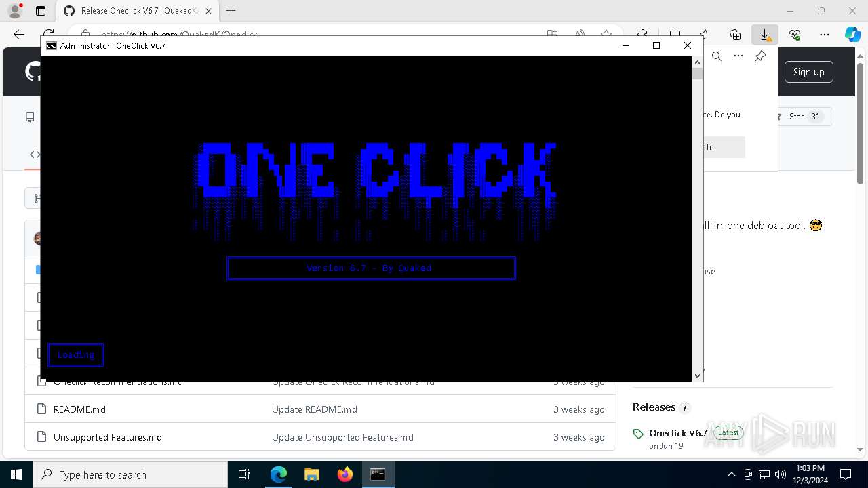Click the taskbar search box
The image size is (868, 488).
130,474
